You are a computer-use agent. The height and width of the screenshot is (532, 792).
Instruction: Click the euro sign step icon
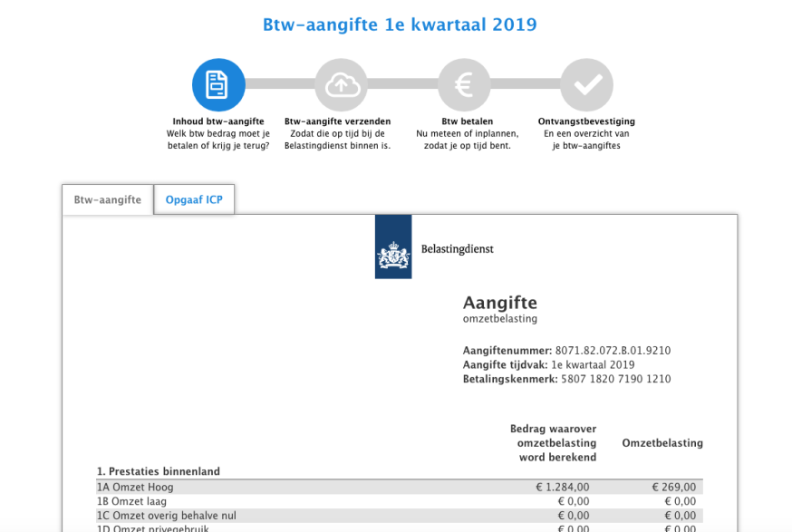[464, 85]
